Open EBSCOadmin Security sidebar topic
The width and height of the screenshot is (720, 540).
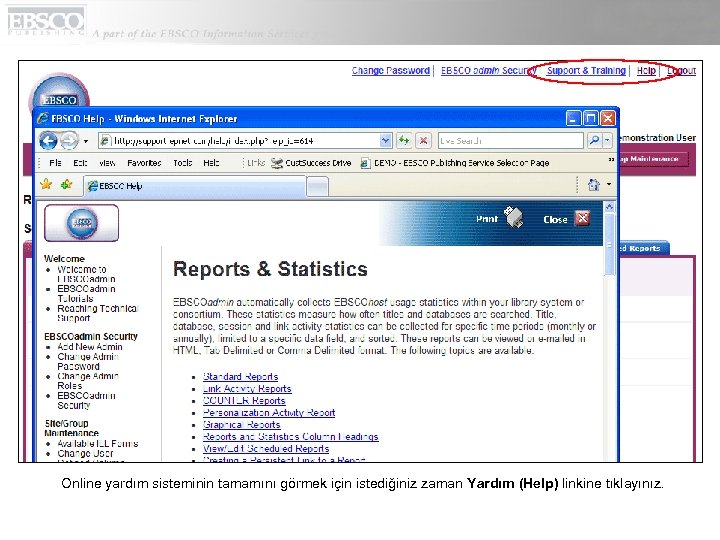coord(86,400)
